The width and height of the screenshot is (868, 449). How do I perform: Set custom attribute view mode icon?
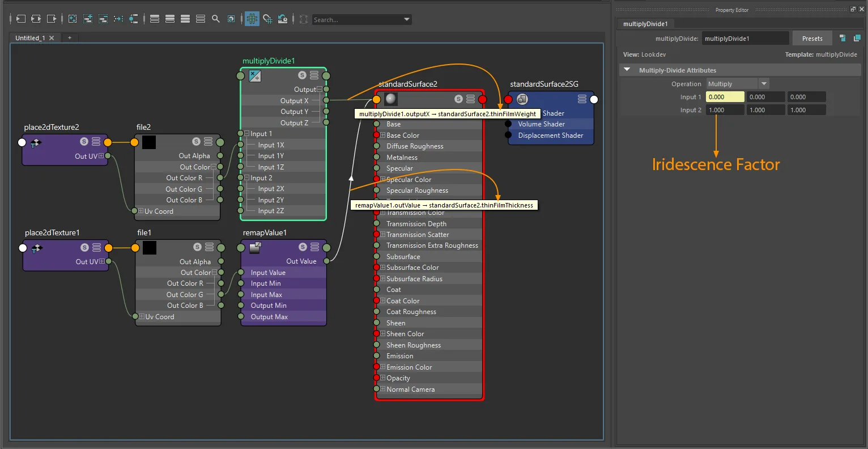(x=201, y=19)
